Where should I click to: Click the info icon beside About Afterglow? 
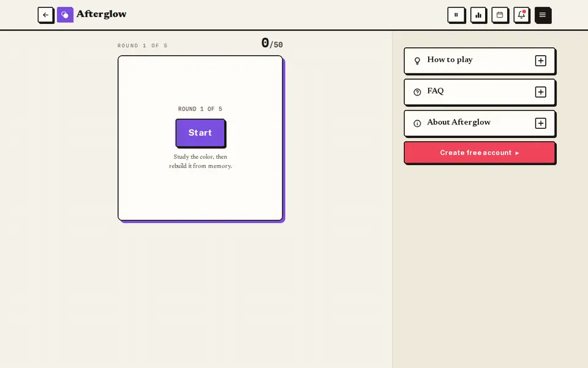417,123
